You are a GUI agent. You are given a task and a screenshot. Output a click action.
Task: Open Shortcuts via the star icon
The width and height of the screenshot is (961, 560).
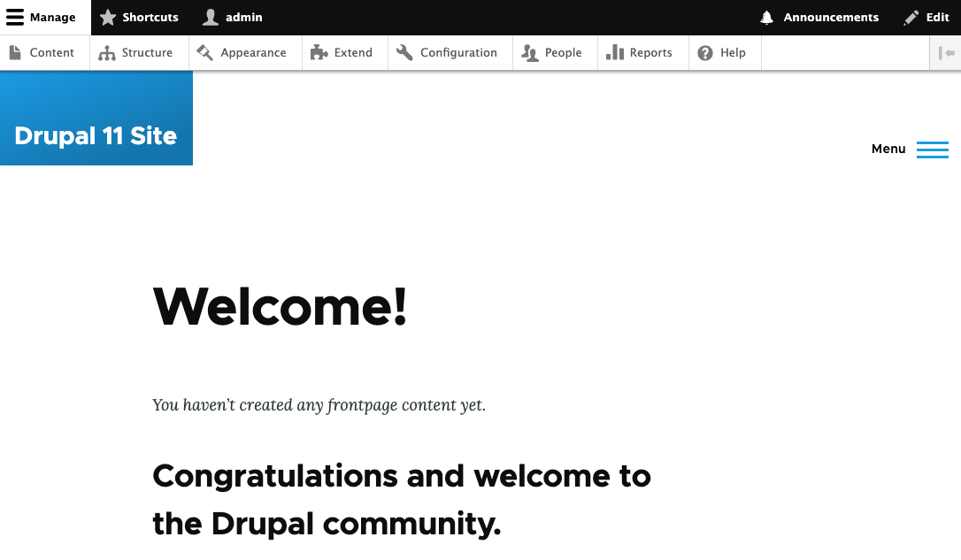108,18
